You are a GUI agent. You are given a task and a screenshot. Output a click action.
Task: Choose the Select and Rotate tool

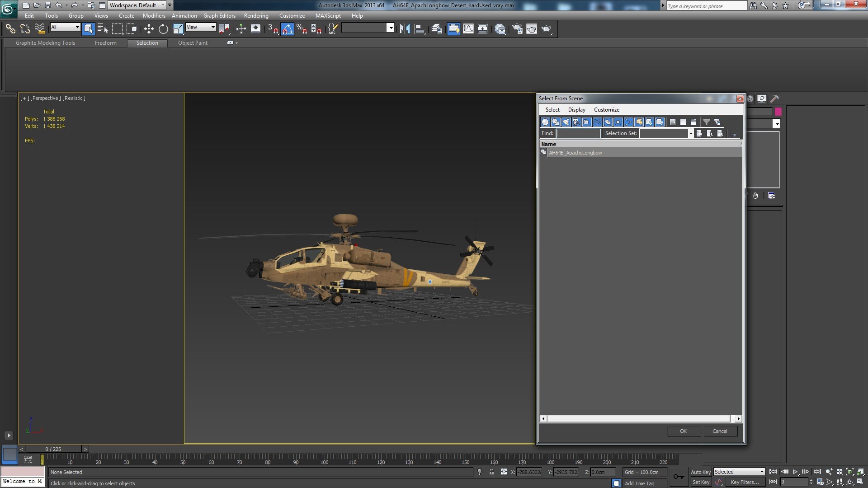pos(163,29)
